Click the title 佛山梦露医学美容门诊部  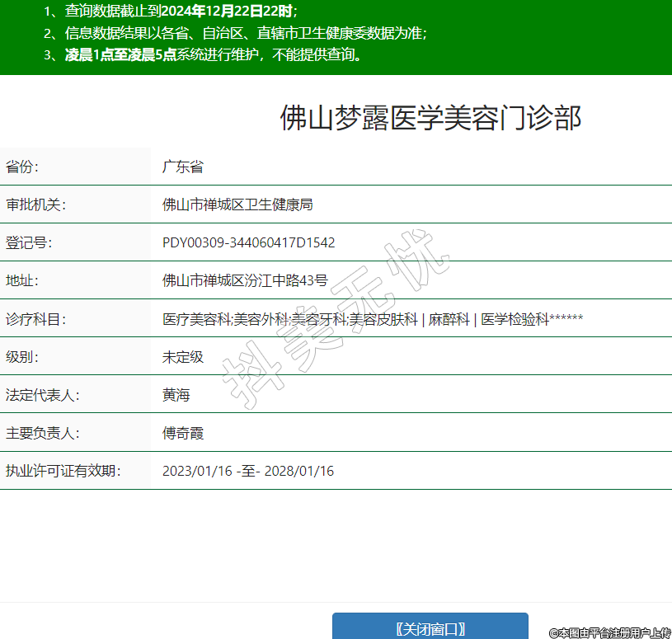click(430, 118)
